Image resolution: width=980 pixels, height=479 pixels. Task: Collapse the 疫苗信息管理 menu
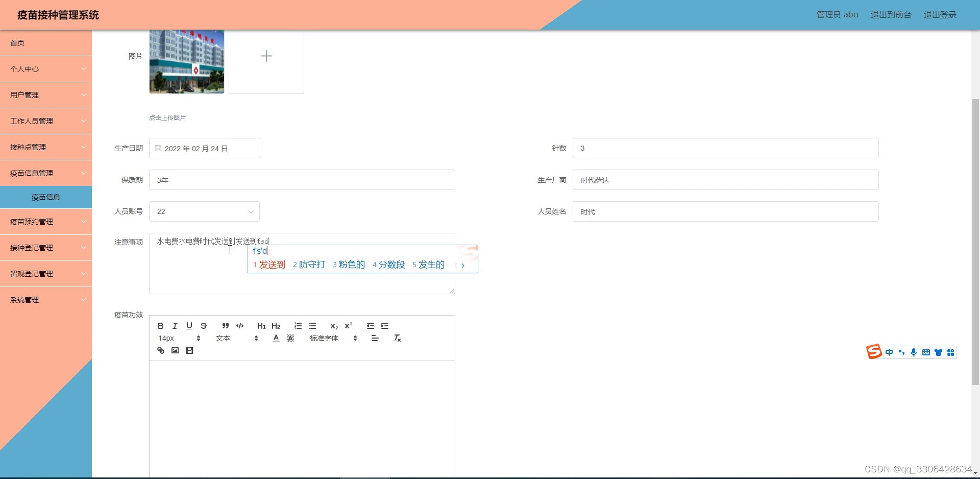pos(46,173)
